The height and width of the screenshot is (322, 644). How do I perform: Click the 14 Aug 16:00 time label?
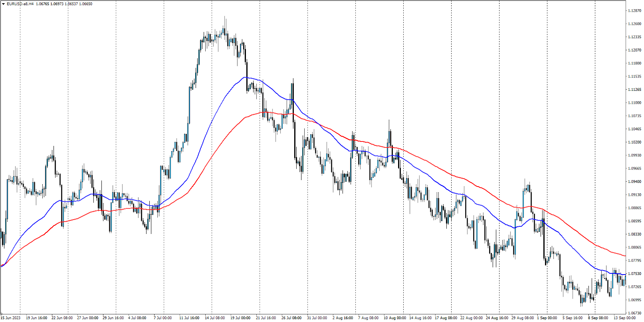pos(421,318)
